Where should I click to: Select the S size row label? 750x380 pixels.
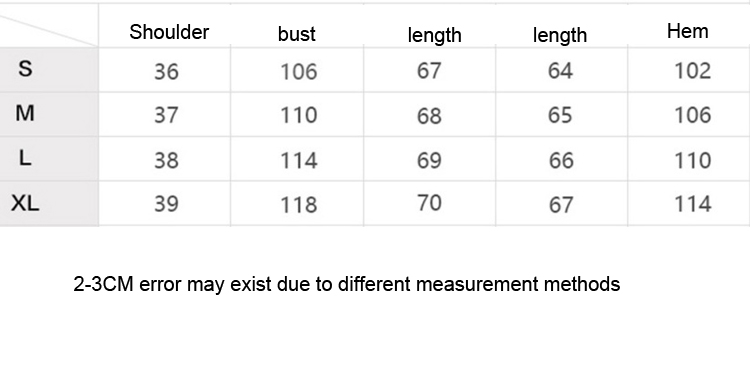point(25,69)
